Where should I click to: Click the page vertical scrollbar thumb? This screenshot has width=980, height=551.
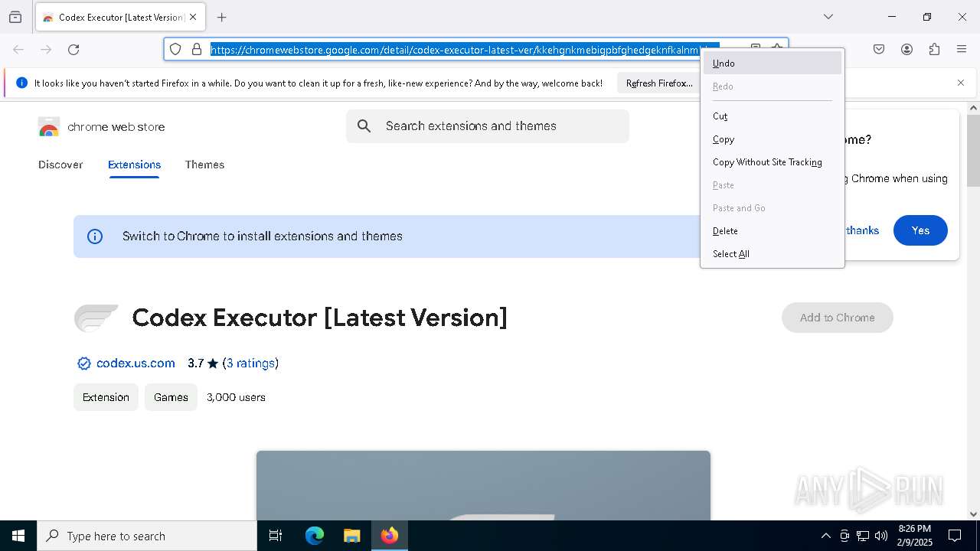[x=973, y=151]
